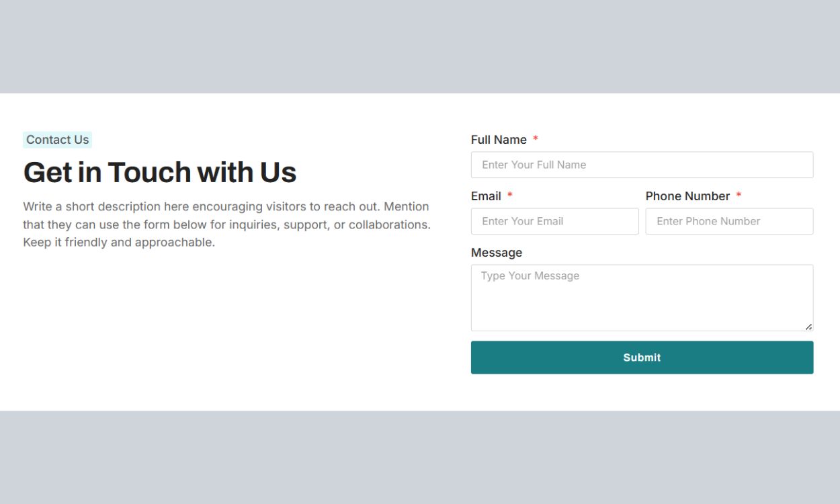The width and height of the screenshot is (840, 504).
Task: Focus the Enter Your Email field
Action: tap(554, 221)
